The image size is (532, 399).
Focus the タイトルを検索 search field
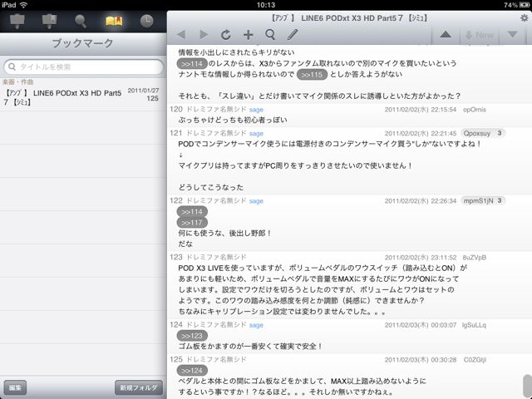point(83,66)
